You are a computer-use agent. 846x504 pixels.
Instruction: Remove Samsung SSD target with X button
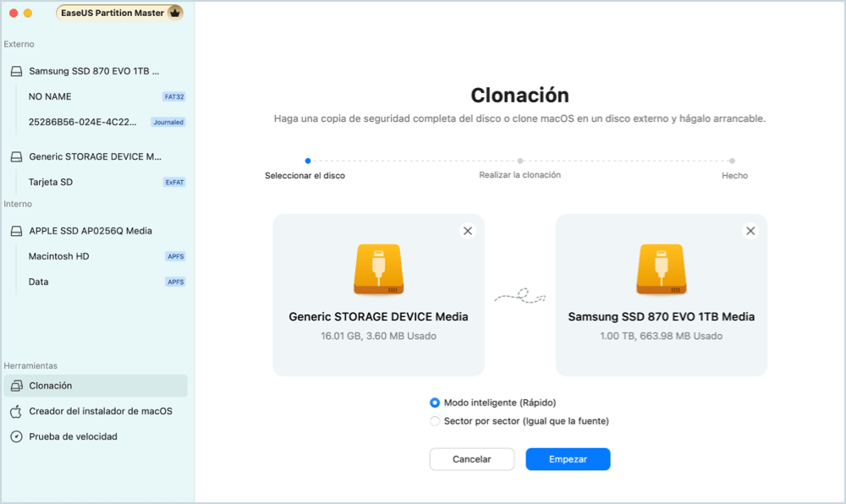tap(750, 231)
